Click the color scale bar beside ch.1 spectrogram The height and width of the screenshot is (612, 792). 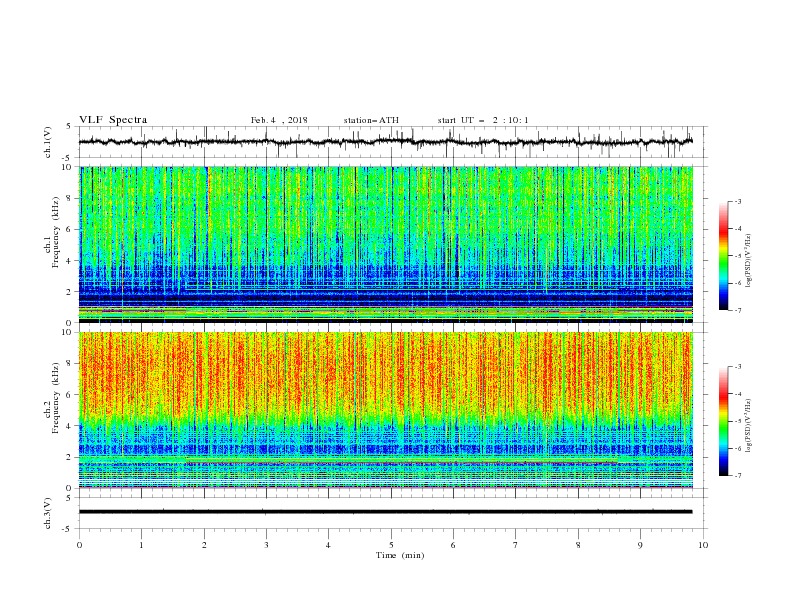tap(724, 256)
